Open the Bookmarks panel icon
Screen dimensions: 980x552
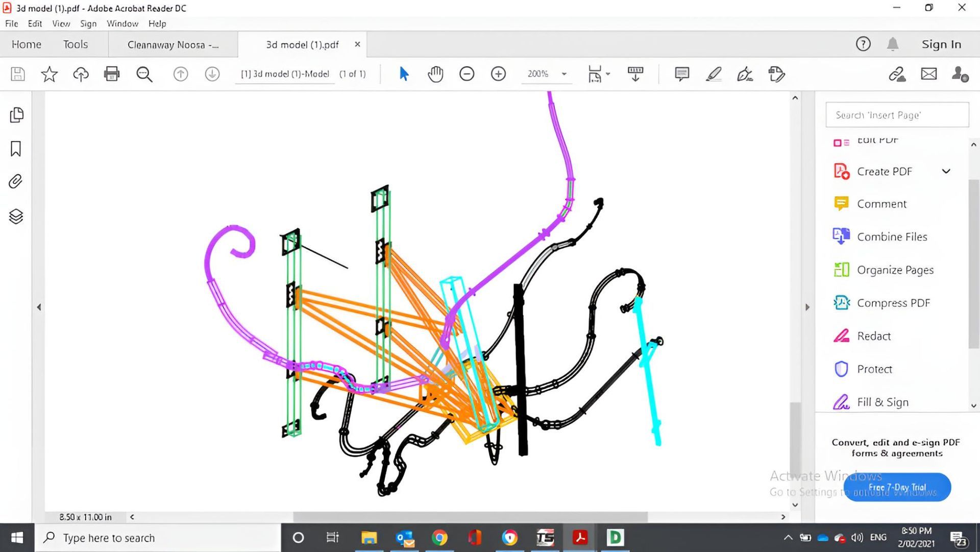tap(16, 149)
